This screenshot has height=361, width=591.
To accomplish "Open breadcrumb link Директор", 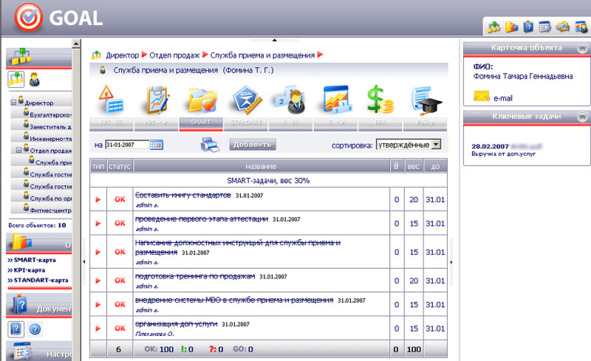I will (x=122, y=55).
